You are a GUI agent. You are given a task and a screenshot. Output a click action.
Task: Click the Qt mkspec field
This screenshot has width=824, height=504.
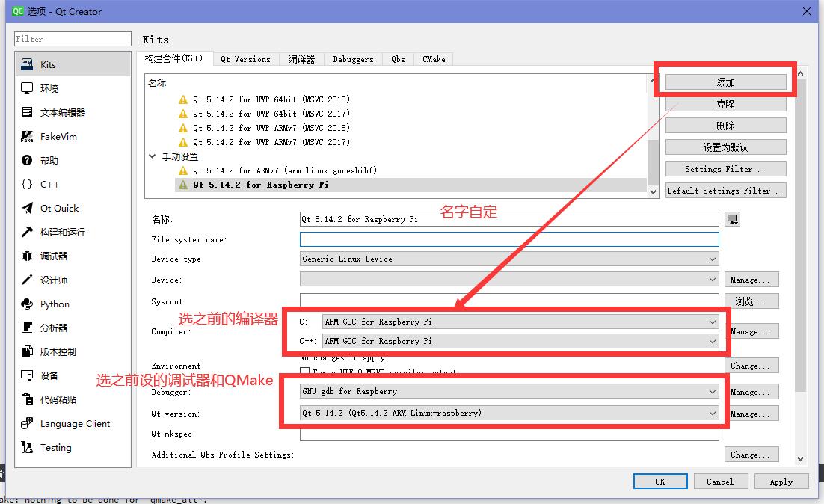coord(508,435)
